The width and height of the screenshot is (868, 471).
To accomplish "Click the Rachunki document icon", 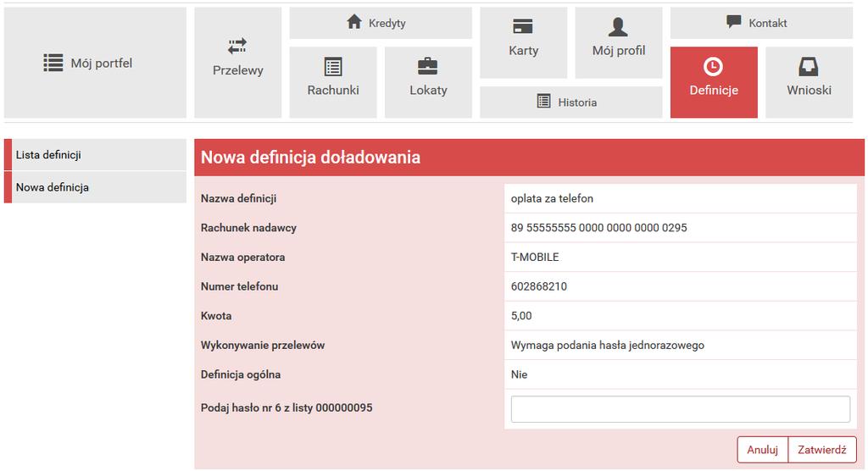I will [333, 67].
